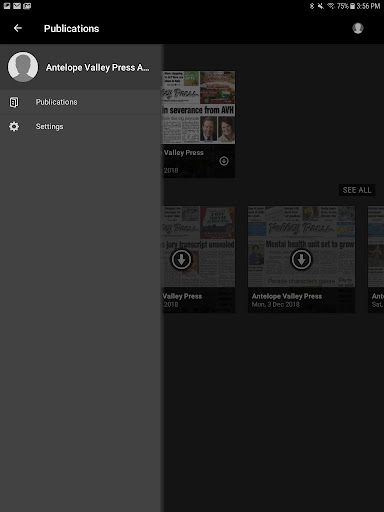The width and height of the screenshot is (384, 512).
Task: Check battery status showing 75%
Action: (x=346, y=6)
